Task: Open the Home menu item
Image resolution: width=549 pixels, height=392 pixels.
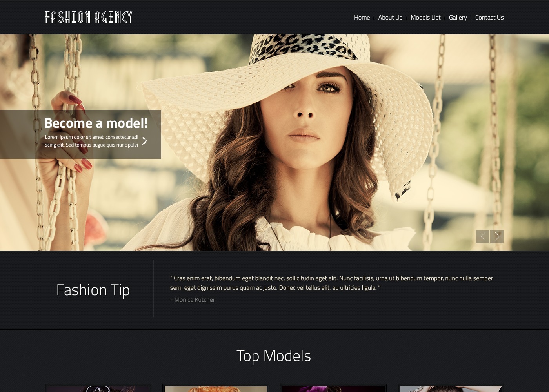Action: coord(362,18)
